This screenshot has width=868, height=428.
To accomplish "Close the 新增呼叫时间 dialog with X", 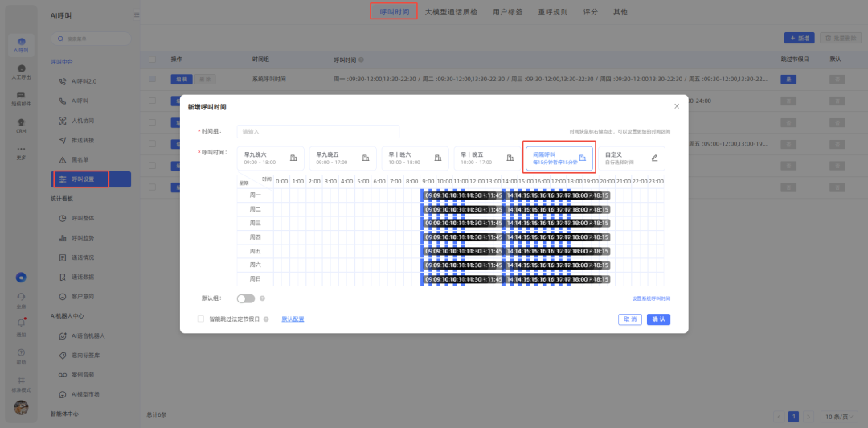I will 677,106.
